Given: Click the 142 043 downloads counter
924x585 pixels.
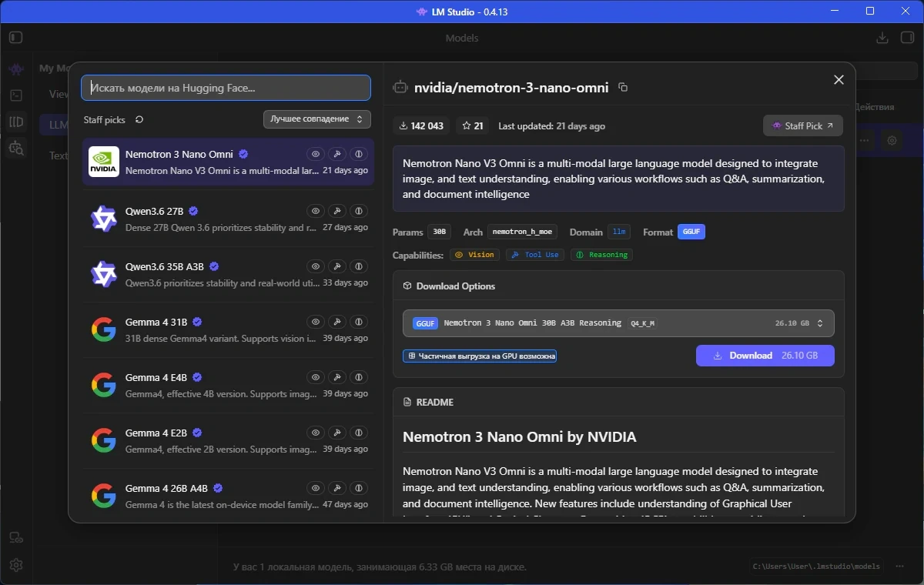Looking at the screenshot, I should click(421, 125).
